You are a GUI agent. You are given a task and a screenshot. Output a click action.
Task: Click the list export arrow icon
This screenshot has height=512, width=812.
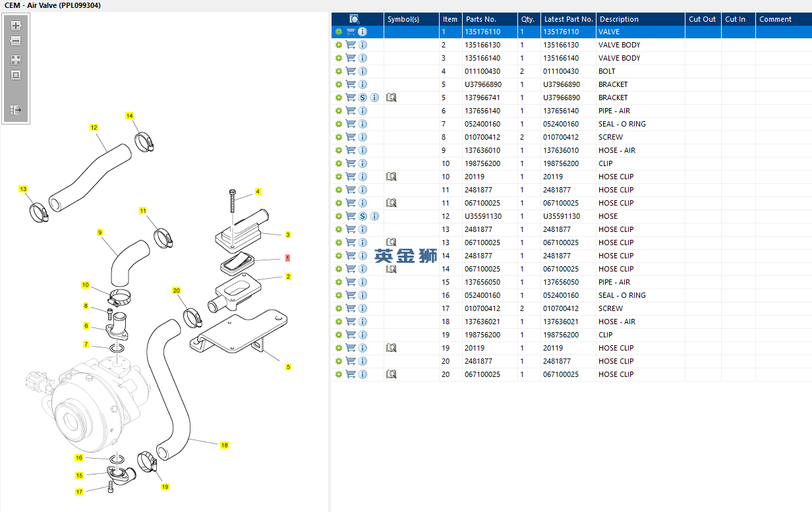16,110
